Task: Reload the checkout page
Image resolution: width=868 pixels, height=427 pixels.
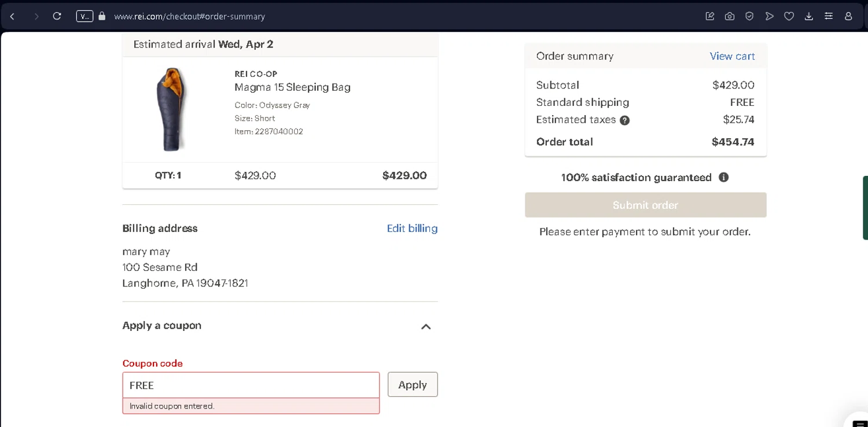Action: click(57, 16)
